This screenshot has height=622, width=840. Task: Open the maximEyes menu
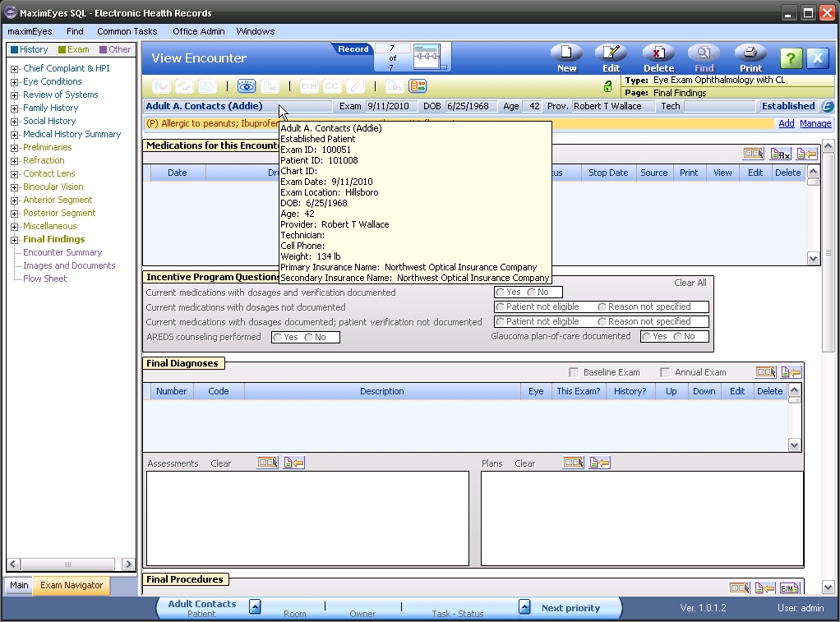pyautogui.click(x=30, y=31)
